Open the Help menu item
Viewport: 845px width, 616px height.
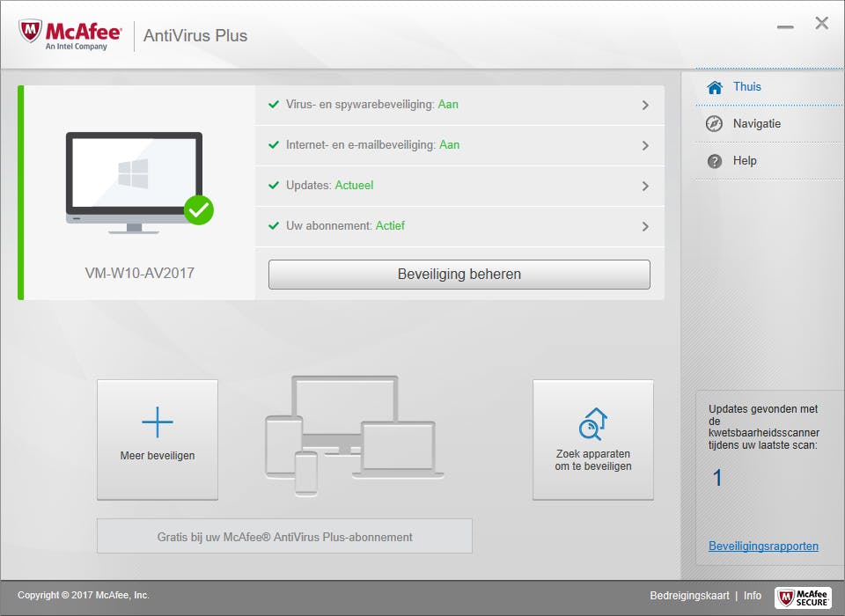coord(769,161)
